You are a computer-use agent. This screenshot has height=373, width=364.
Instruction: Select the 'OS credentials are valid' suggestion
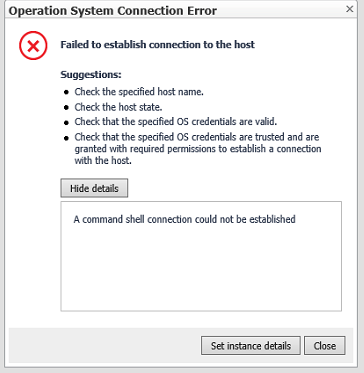click(176, 122)
